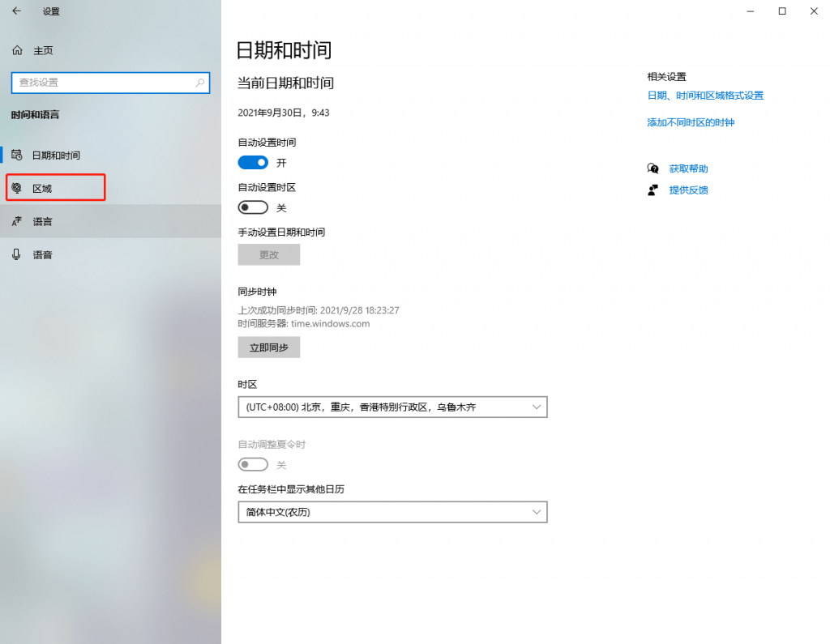Click the home icon for 主页
Screen dimensions: 830x644
point(17,50)
